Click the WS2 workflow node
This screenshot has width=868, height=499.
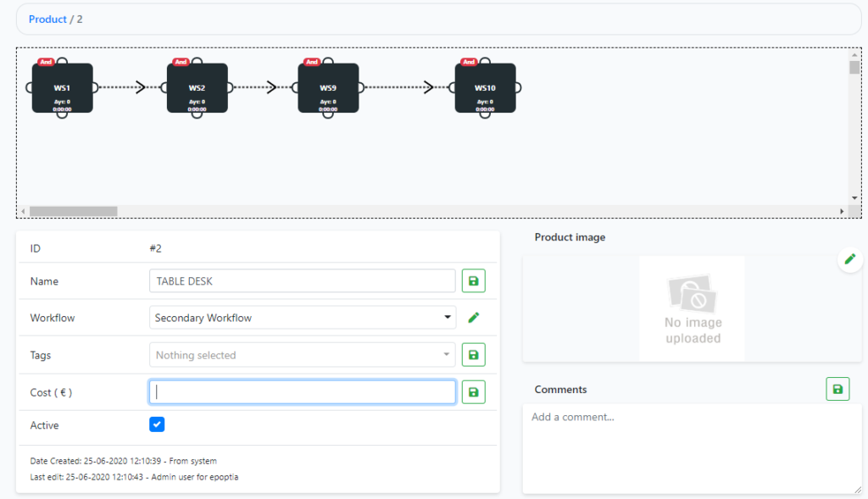197,88
